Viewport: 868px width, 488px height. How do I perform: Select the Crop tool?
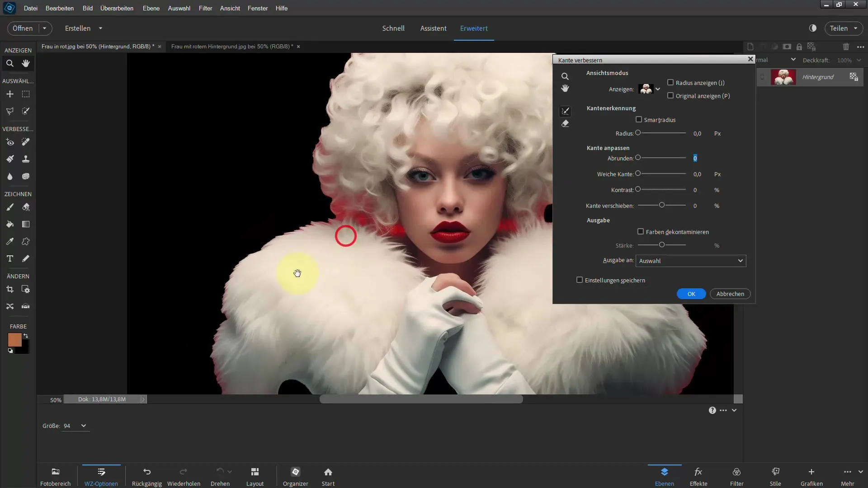pyautogui.click(x=10, y=290)
